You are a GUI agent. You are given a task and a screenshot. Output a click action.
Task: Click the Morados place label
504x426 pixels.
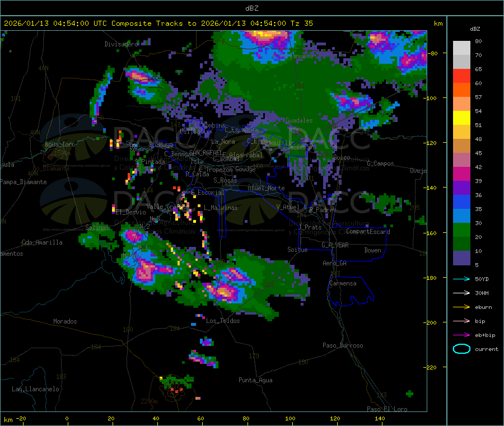tap(65, 321)
